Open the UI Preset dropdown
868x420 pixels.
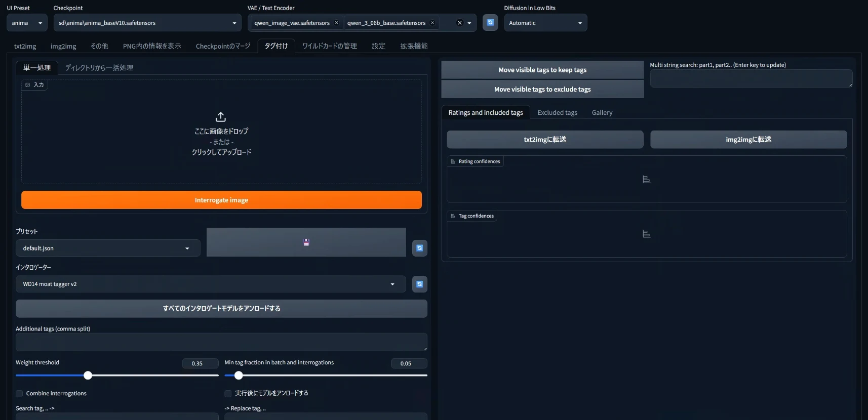[x=27, y=23]
